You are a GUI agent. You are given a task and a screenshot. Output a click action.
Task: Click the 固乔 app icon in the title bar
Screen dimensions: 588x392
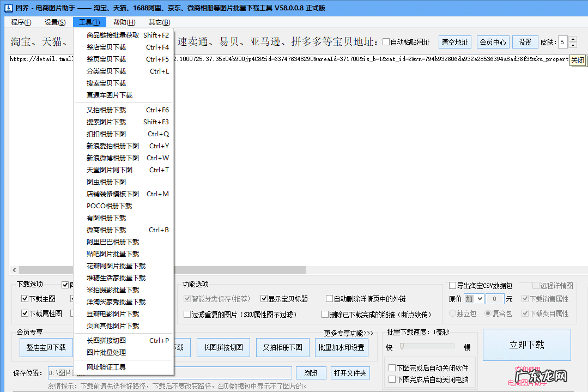coord(8,8)
